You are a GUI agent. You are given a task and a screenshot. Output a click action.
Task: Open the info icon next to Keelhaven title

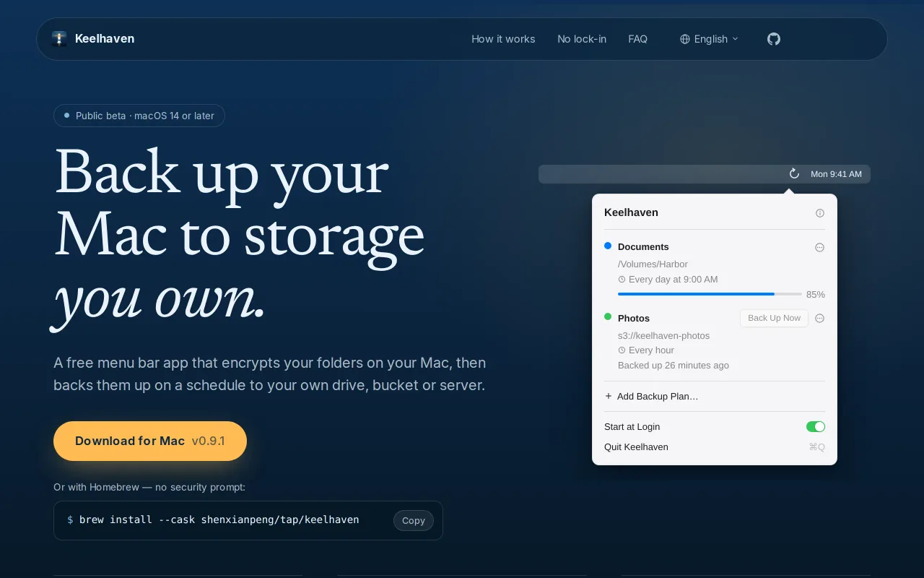[x=820, y=213]
